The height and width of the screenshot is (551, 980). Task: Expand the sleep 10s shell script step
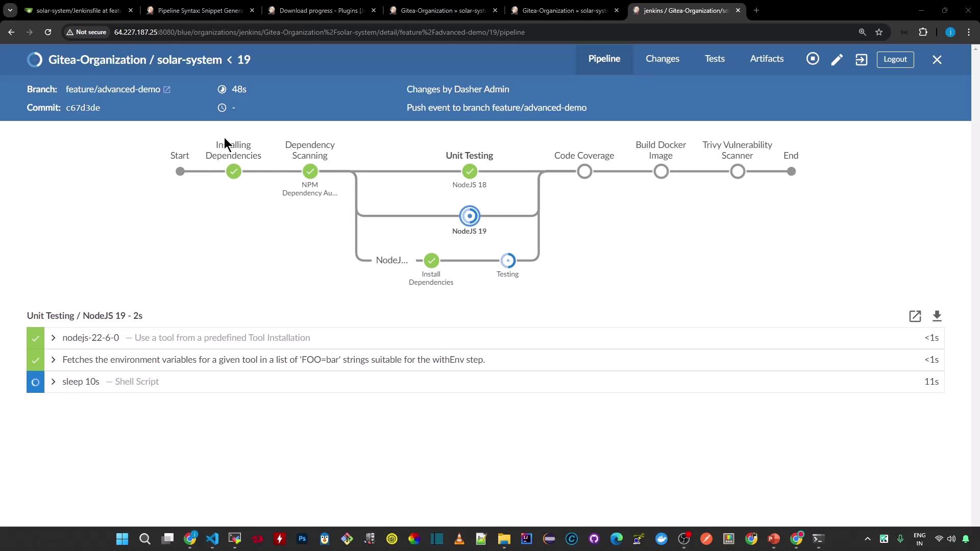(x=53, y=382)
